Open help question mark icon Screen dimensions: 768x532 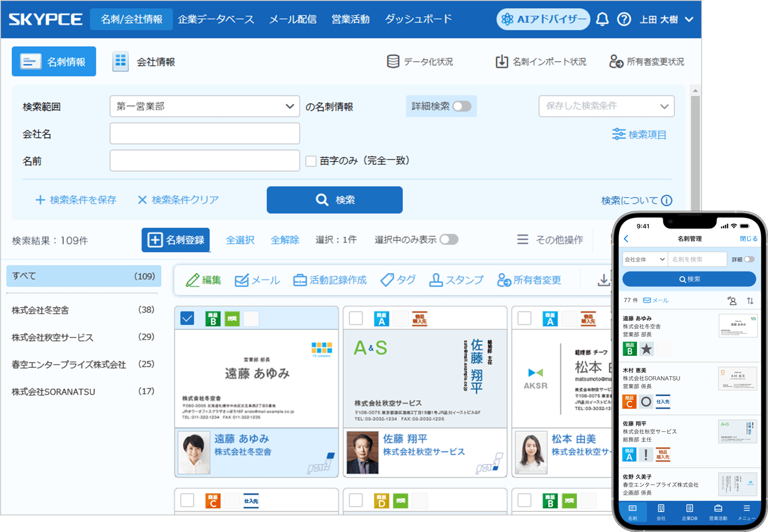tap(624, 19)
